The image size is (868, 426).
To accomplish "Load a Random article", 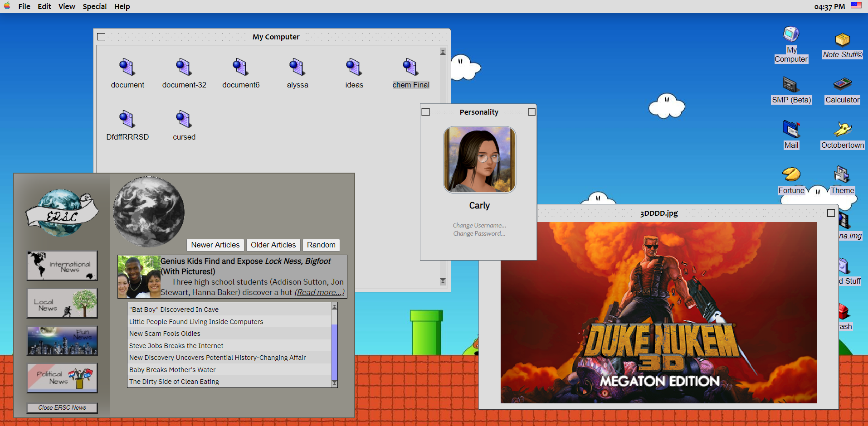I will click(x=321, y=245).
